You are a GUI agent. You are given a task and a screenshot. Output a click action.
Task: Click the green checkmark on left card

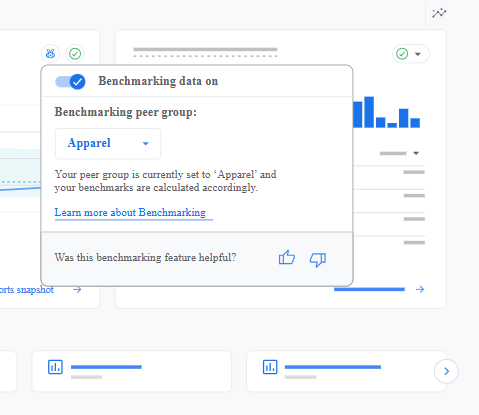pos(75,54)
